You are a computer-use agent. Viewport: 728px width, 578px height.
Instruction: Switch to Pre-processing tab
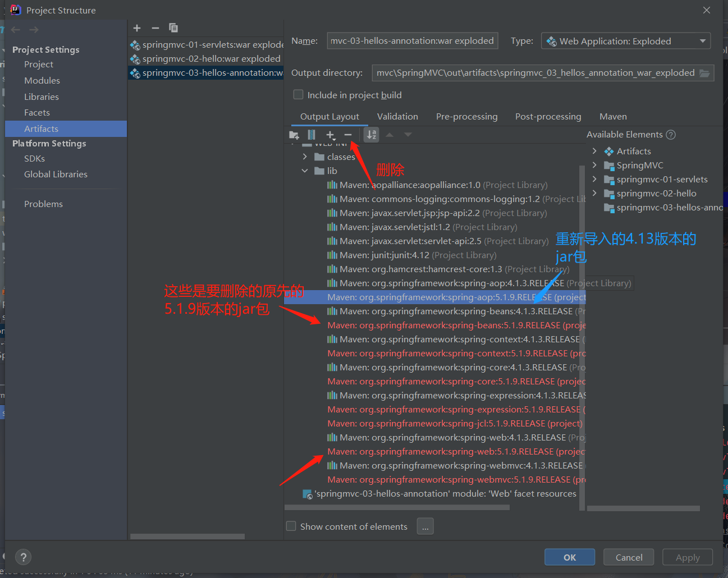coord(467,117)
